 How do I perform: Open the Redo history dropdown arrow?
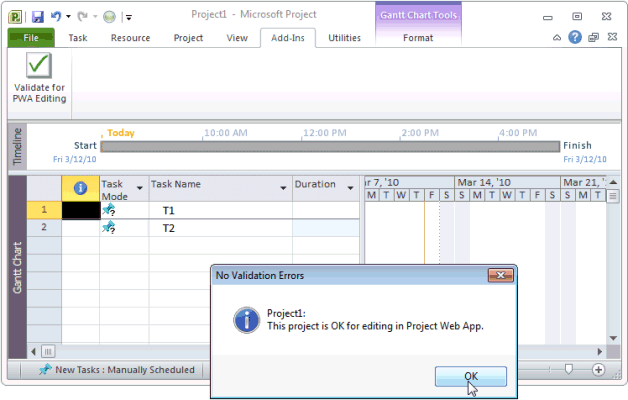click(95, 16)
